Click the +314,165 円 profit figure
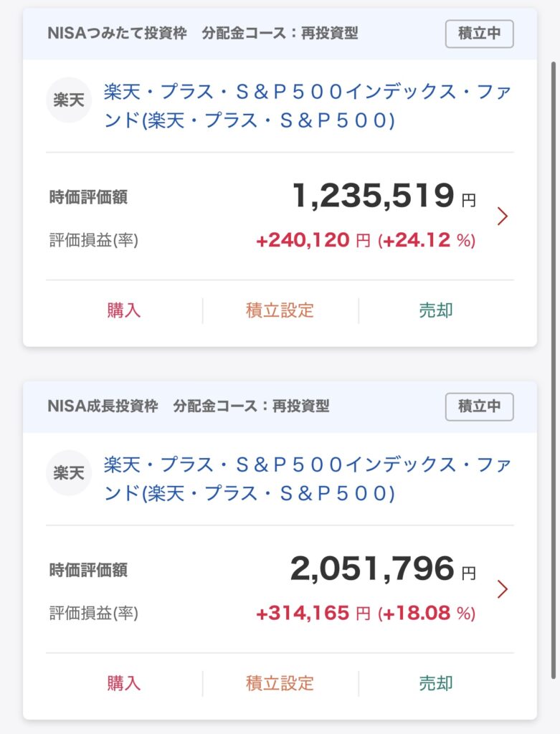This screenshot has width=560, height=734. 313,614
